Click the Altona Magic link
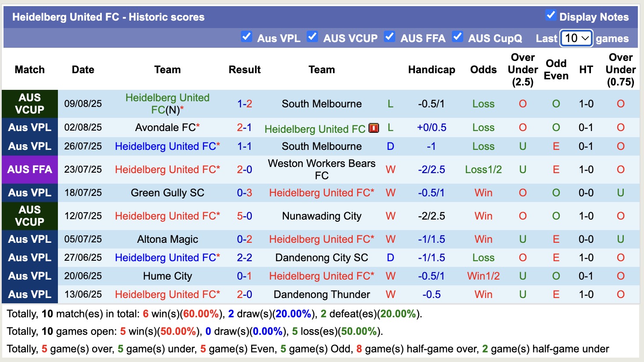Viewport: 644px width, 362px height. (x=167, y=239)
